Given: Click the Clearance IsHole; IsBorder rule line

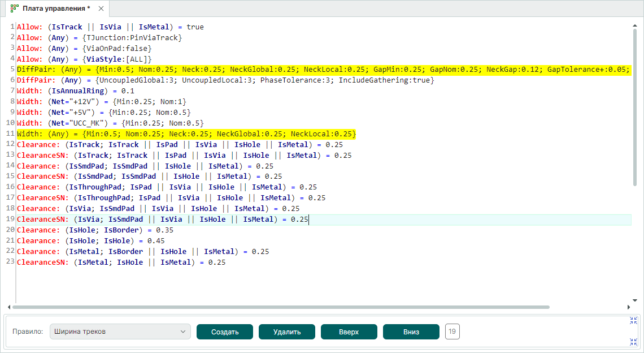Looking at the screenshot, I should click(95, 230).
